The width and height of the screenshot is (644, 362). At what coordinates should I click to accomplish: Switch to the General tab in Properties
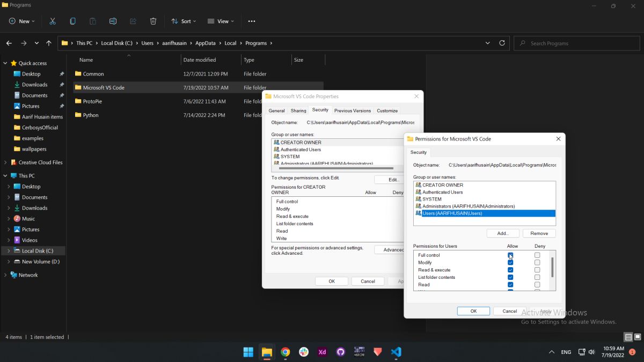tap(277, 110)
